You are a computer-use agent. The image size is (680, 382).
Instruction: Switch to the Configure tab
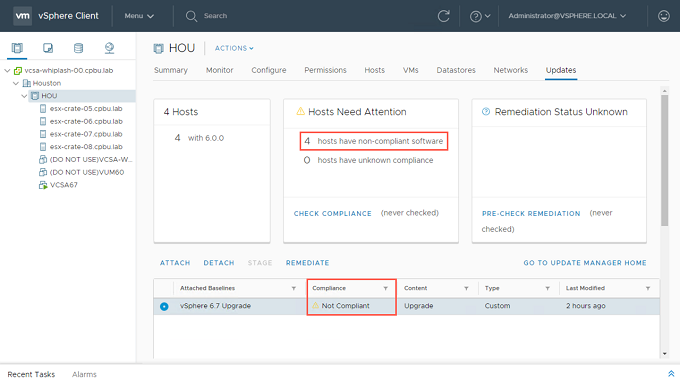pos(269,70)
